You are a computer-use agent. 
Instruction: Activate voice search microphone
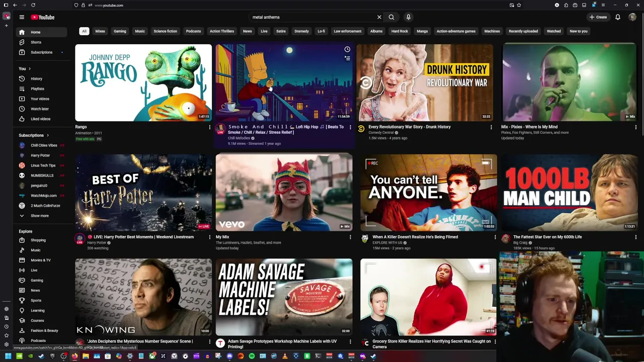[x=409, y=17]
